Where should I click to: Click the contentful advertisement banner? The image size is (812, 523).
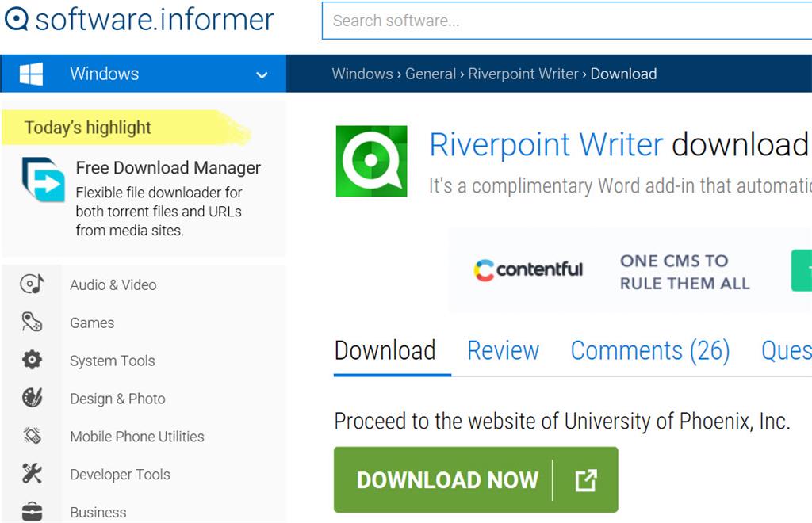(x=630, y=270)
